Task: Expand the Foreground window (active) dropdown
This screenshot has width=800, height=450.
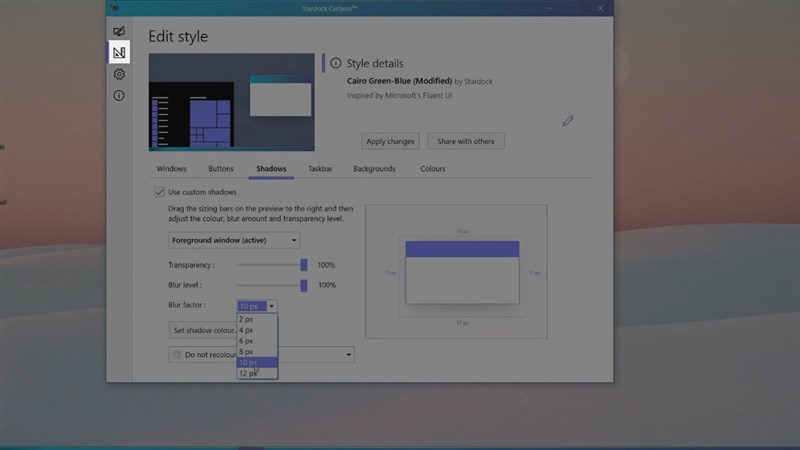Action: 234,241
